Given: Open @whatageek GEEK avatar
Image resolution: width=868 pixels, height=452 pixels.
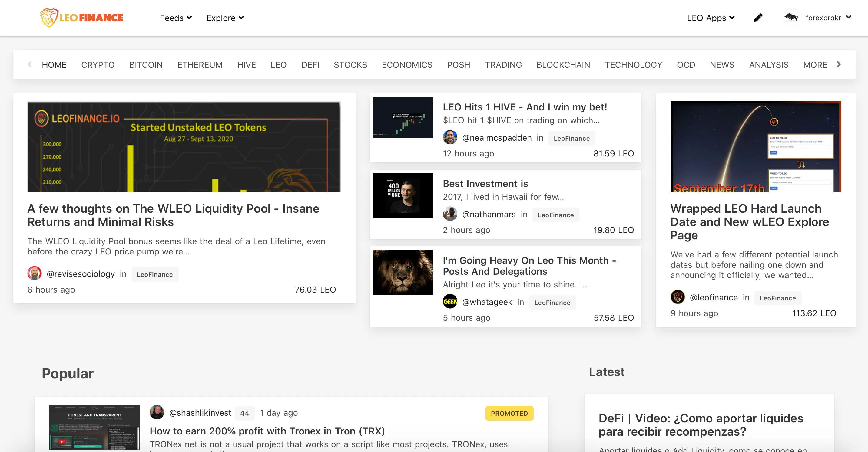Looking at the screenshot, I should click(x=450, y=302).
